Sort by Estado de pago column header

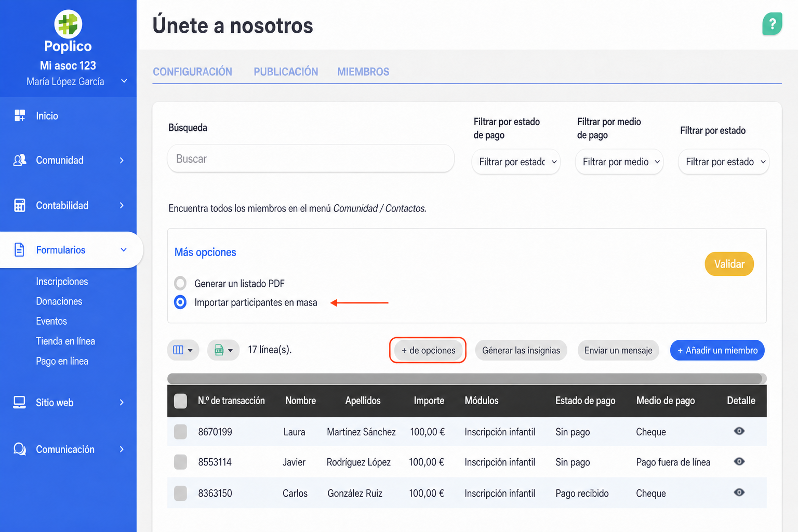coord(585,401)
